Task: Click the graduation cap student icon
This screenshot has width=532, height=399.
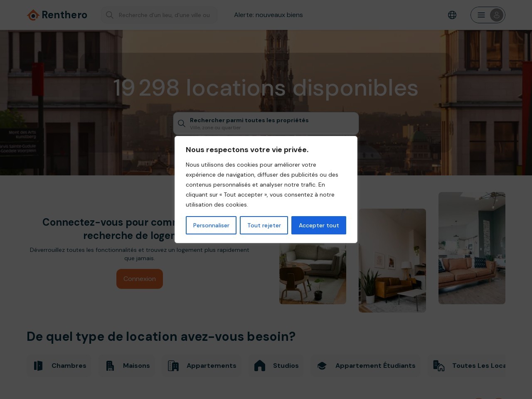Action: pos(322,366)
